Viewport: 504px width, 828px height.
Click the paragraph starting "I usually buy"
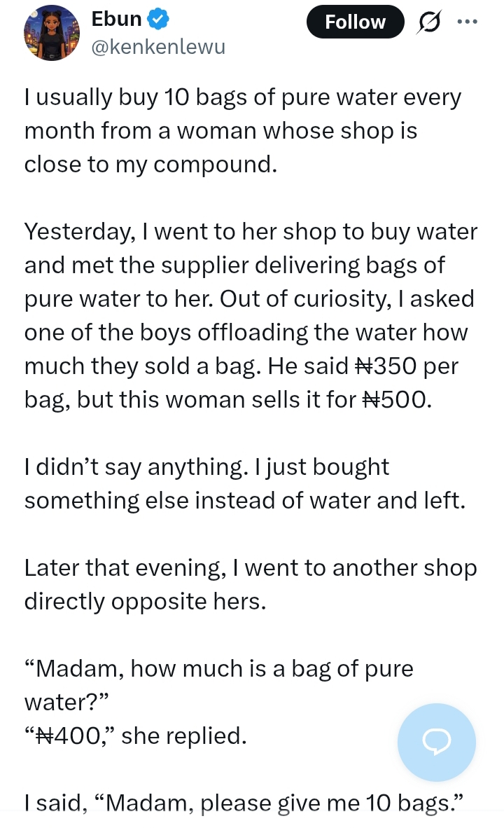(242, 130)
